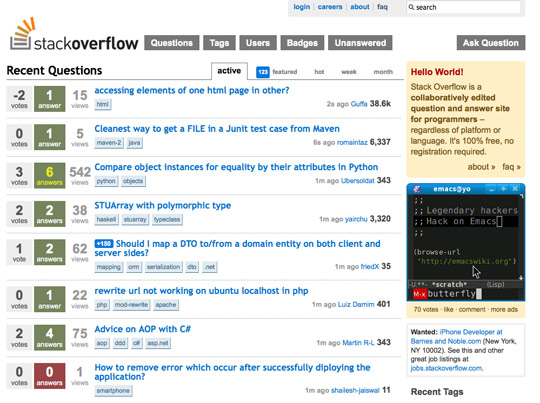This screenshot has height=403, width=540.
Task: Go to the Users section
Action: pyautogui.click(x=258, y=43)
